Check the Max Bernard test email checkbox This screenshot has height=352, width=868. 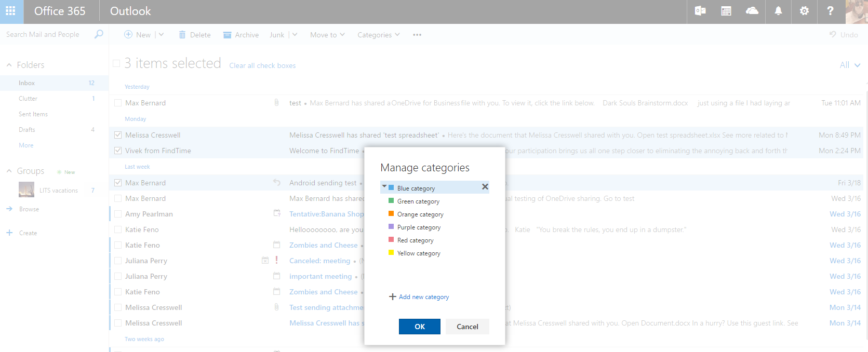coord(118,103)
